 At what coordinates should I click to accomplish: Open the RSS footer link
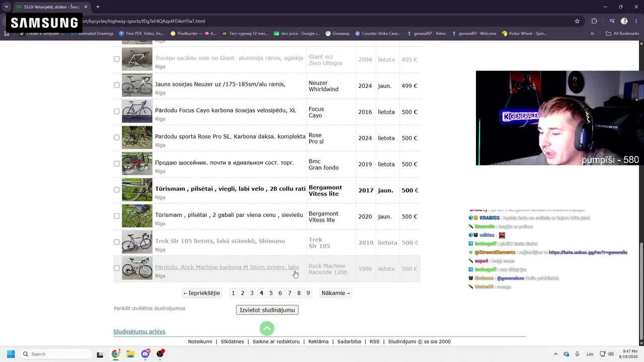tap(375, 342)
